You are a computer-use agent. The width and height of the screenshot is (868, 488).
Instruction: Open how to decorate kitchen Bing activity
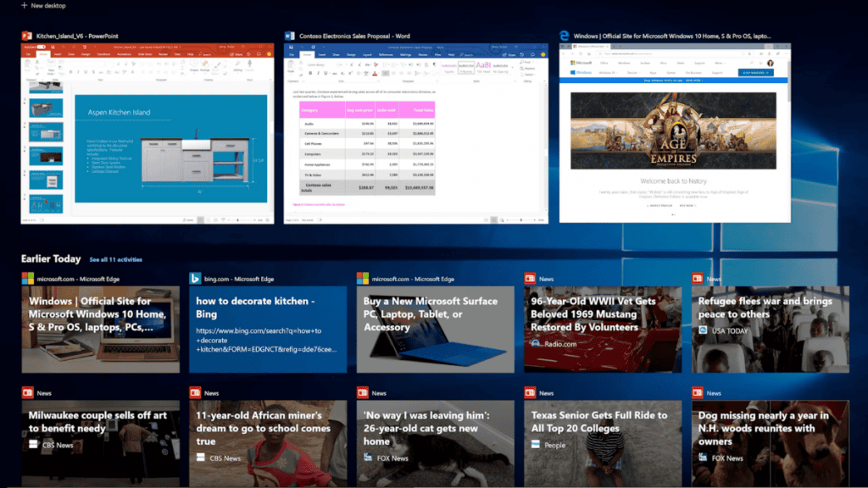(268, 330)
